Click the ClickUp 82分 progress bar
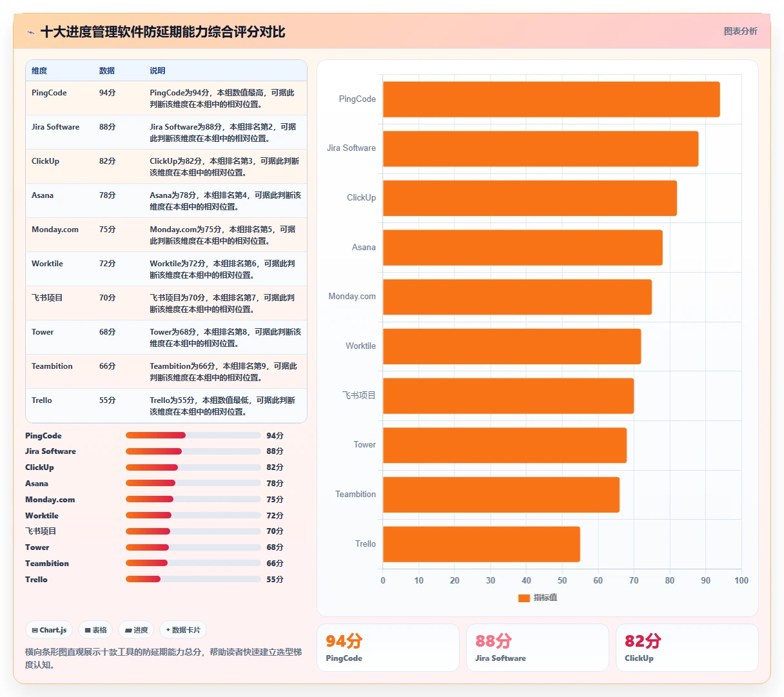Screen dimensions: 784x697 pos(193,467)
